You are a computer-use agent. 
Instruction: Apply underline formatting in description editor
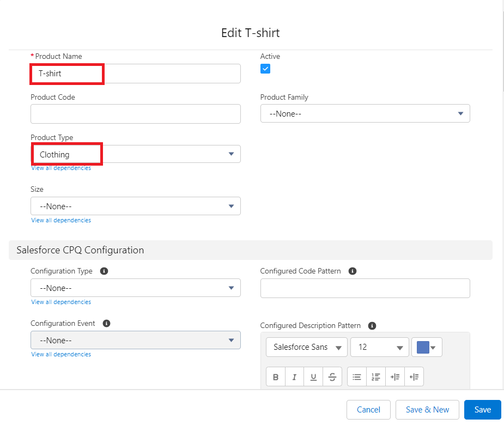(x=313, y=377)
